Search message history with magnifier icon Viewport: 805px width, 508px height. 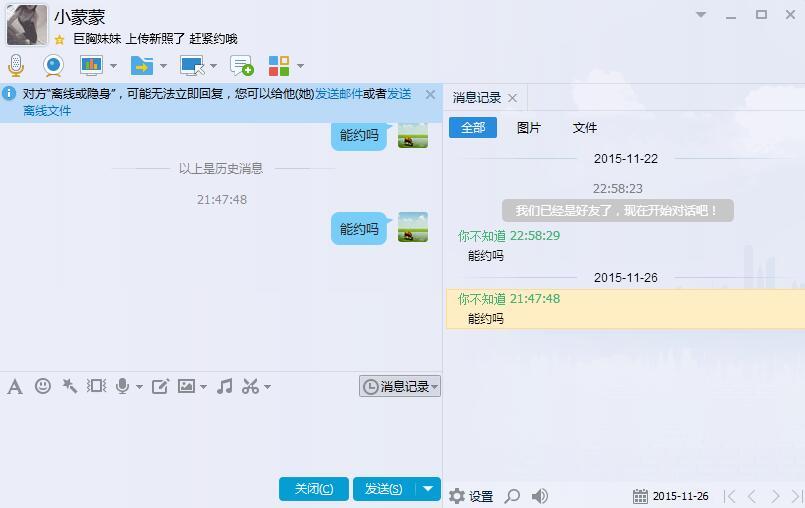[x=512, y=496]
